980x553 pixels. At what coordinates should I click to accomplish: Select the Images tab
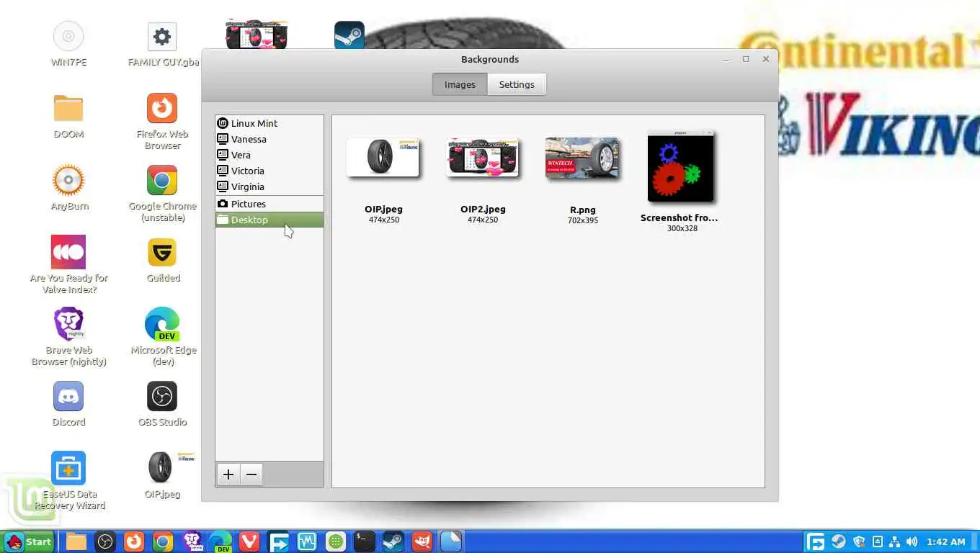click(460, 84)
